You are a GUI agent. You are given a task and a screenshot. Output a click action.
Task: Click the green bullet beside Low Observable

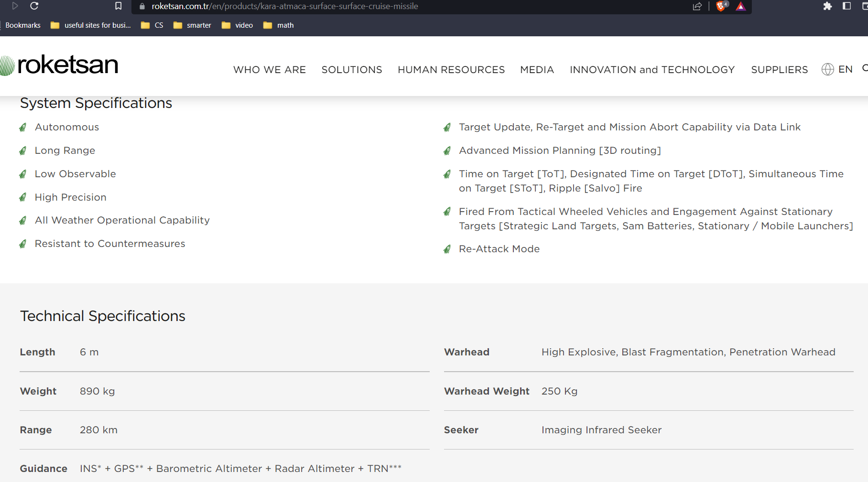click(x=22, y=174)
